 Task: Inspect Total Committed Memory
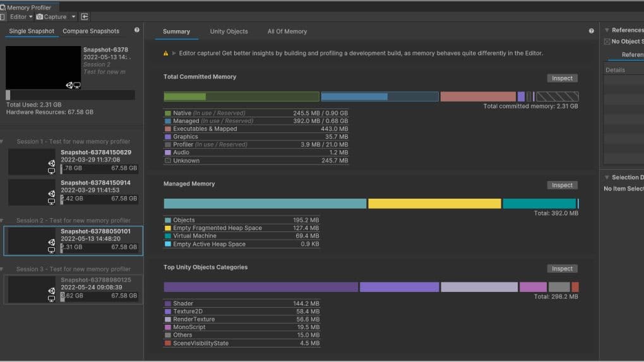563,78
